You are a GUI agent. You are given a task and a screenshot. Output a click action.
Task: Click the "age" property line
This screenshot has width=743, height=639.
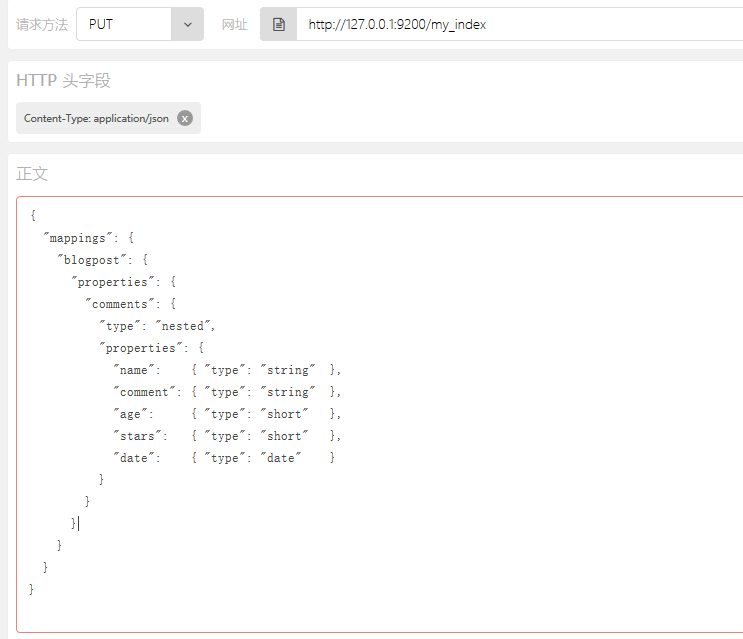[x=227, y=414]
